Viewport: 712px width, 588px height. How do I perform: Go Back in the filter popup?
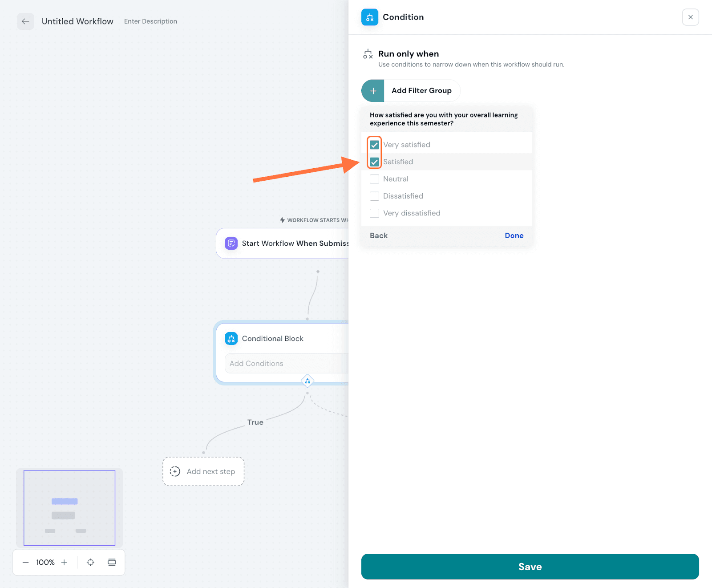tap(379, 235)
